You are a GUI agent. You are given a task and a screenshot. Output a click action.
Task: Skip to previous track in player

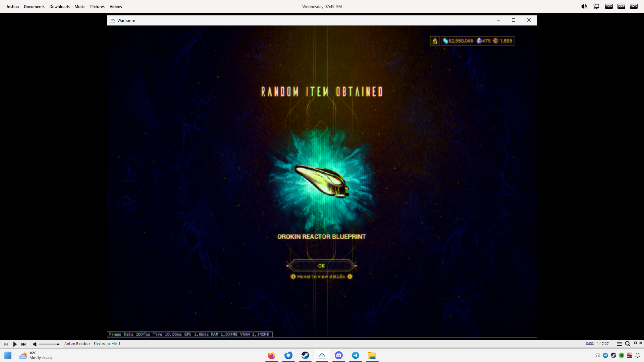[x=6, y=344]
